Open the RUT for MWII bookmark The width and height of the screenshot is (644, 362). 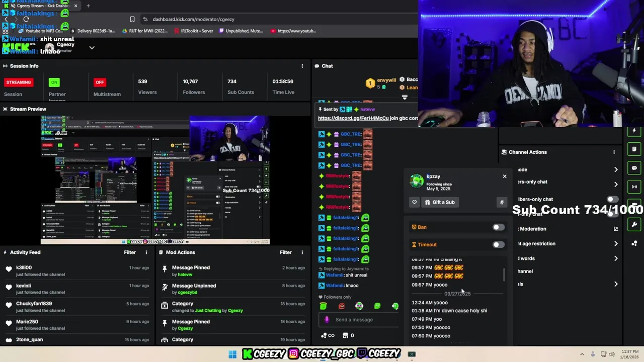(144, 31)
